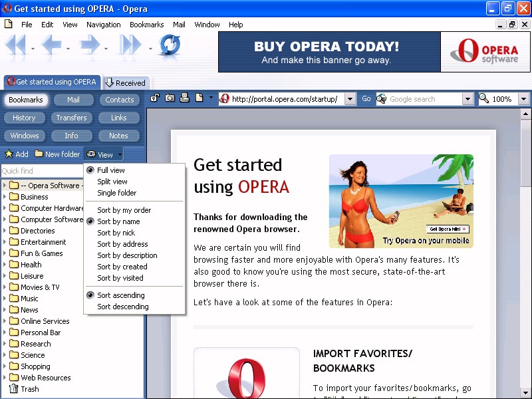
Task: Go back with the Back arrow
Action: coord(52,45)
